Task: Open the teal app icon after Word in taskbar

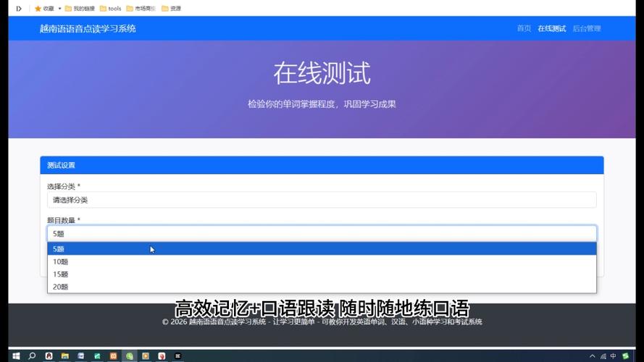Action: 97,355
